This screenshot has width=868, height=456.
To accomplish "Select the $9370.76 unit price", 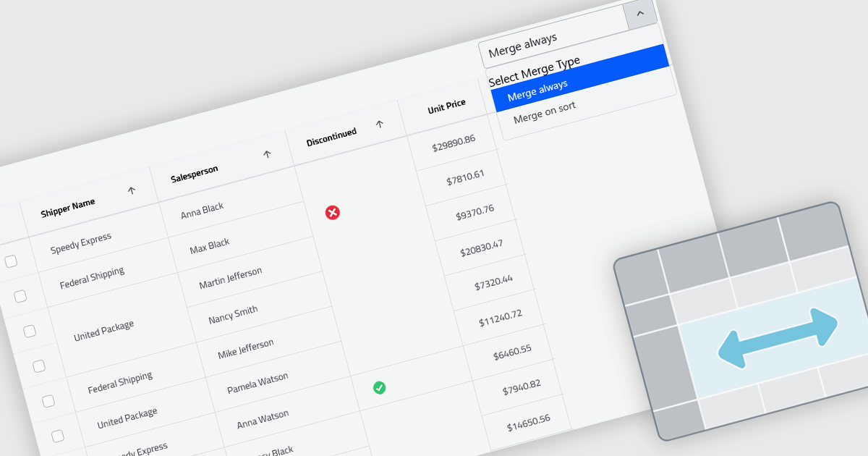I will (475, 213).
